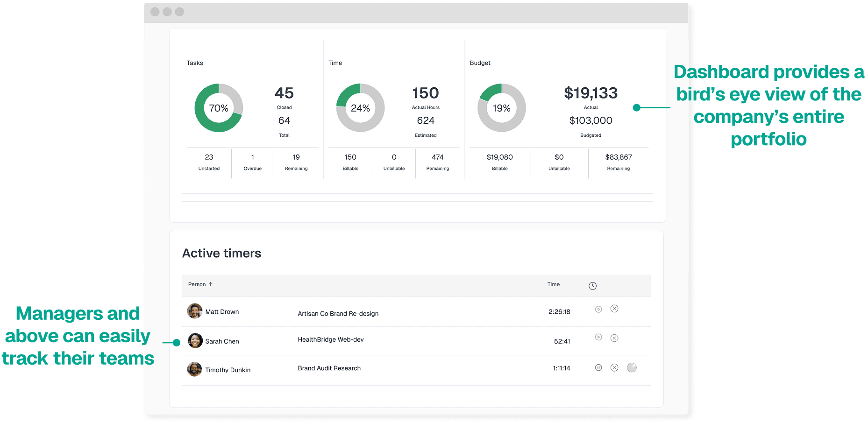The height and width of the screenshot is (423, 868).
Task: Go to Brand Audit Research task
Action: point(329,368)
